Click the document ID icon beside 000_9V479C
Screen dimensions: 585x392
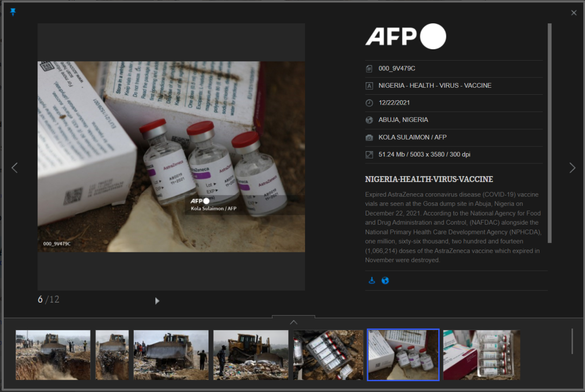369,69
